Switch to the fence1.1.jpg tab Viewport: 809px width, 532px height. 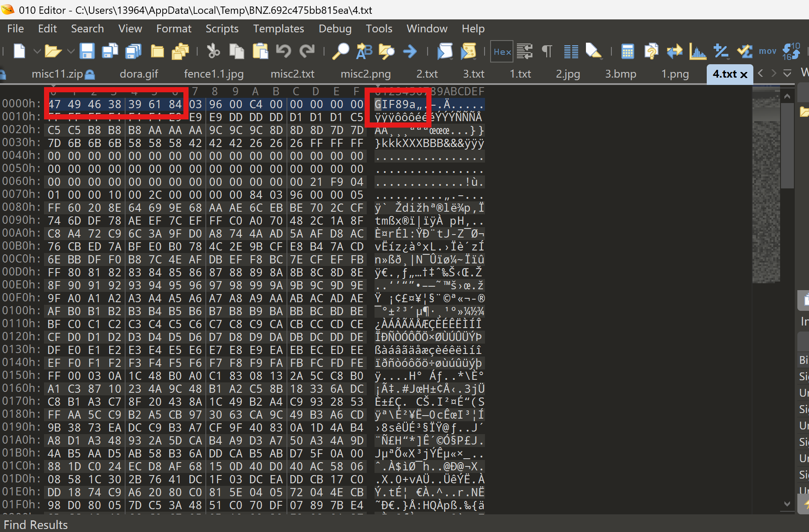pyautogui.click(x=214, y=74)
